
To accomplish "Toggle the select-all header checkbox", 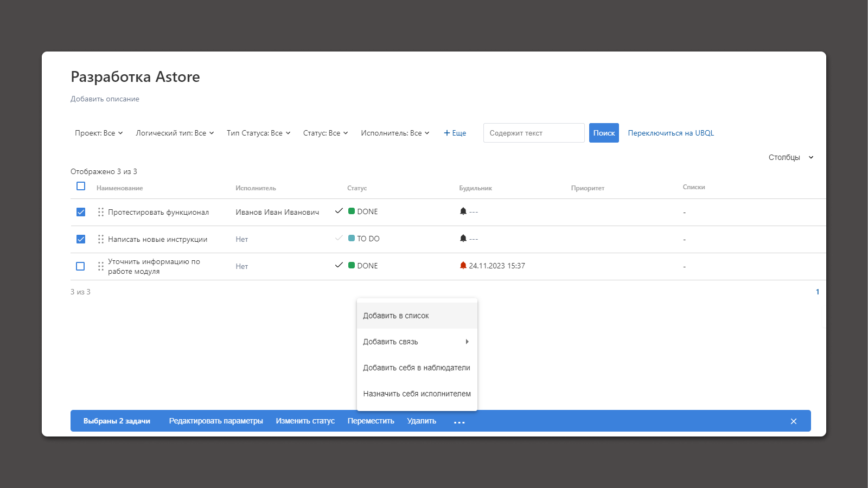I will click(x=81, y=186).
